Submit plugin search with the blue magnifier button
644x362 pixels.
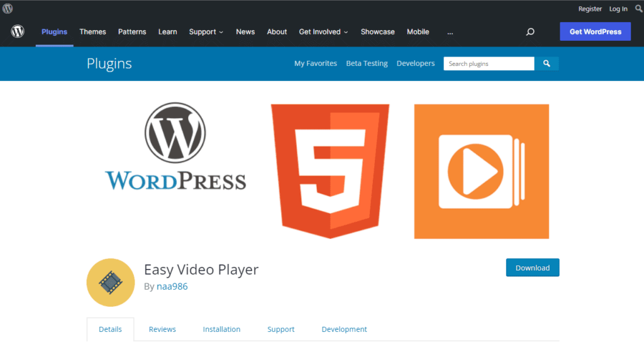[547, 63]
